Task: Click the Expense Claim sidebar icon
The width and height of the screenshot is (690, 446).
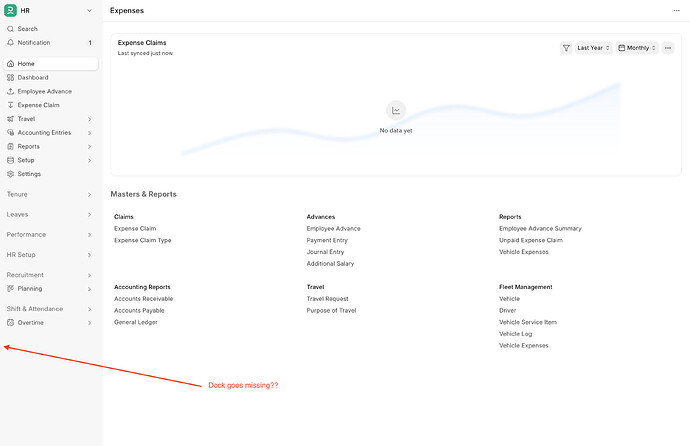Action: pos(11,105)
